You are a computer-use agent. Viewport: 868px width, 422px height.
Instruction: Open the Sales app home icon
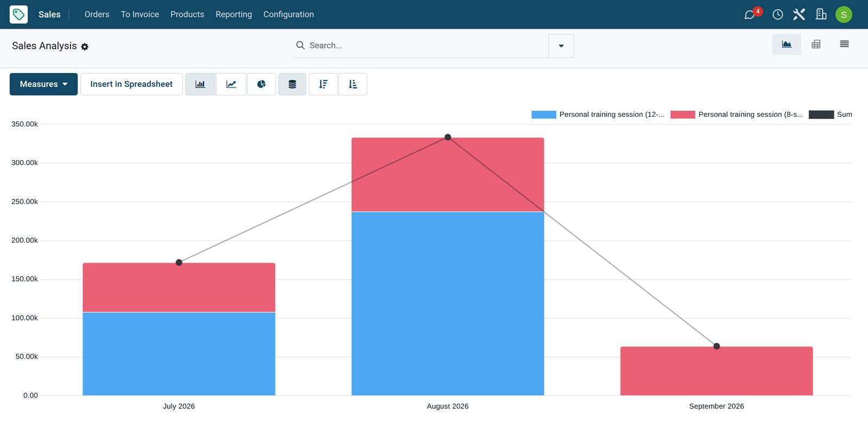pos(18,14)
